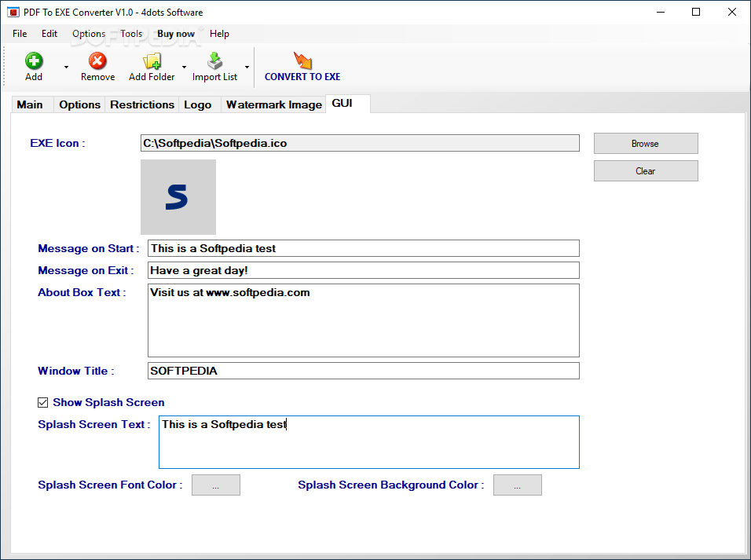Screen dimensions: 751x560
Task: Click the Add Folder toolbar icon
Action: coord(152,61)
